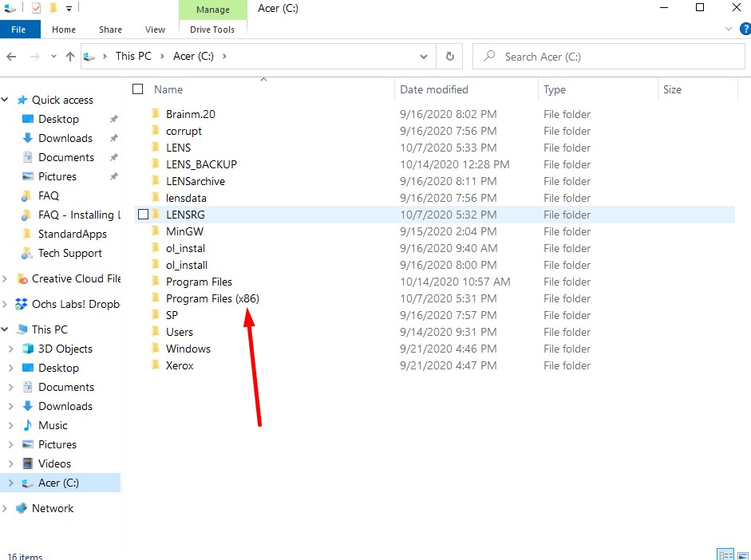Switch to the View ribbon tab

(x=155, y=30)
